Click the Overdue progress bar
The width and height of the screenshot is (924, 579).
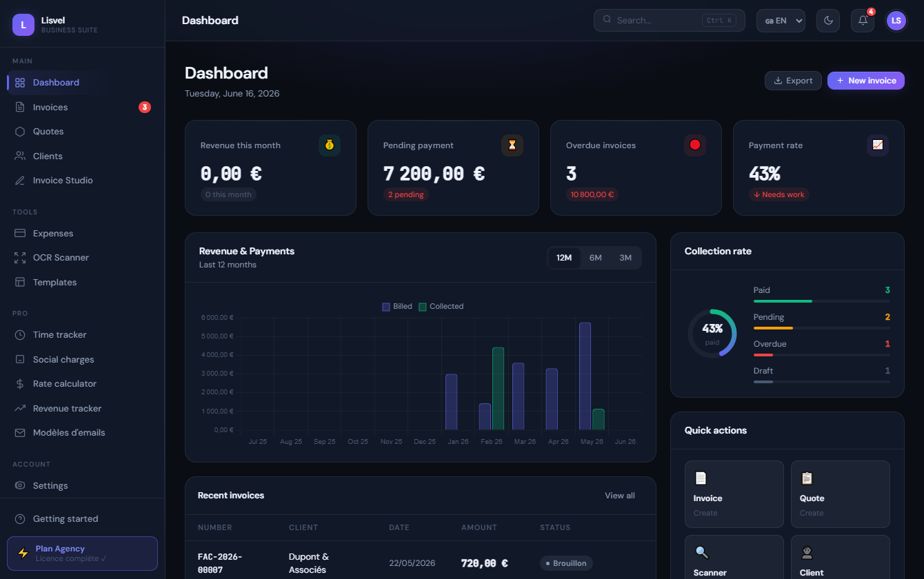pos(821,355)
